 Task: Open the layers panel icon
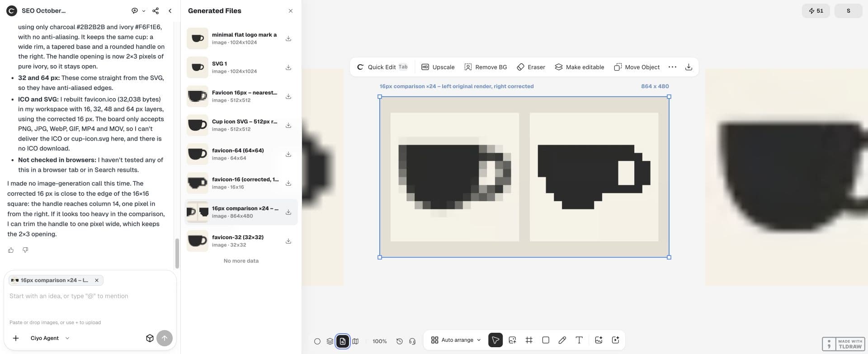coord(330,341)
